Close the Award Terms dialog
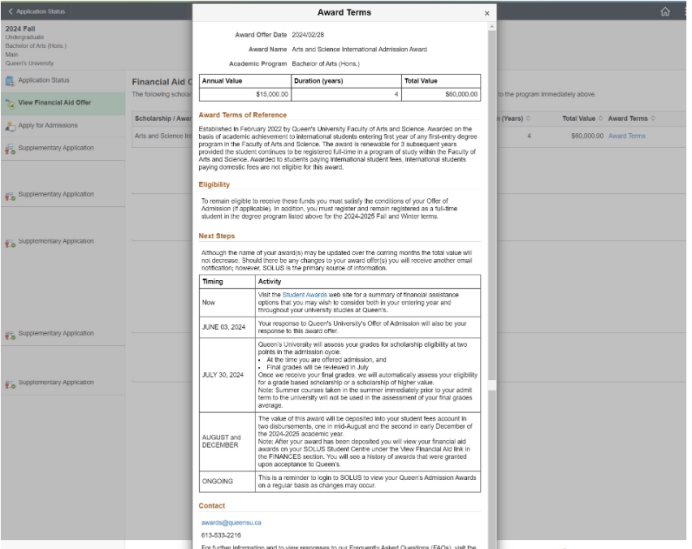The image size is (692, 549). click(487, 13)
